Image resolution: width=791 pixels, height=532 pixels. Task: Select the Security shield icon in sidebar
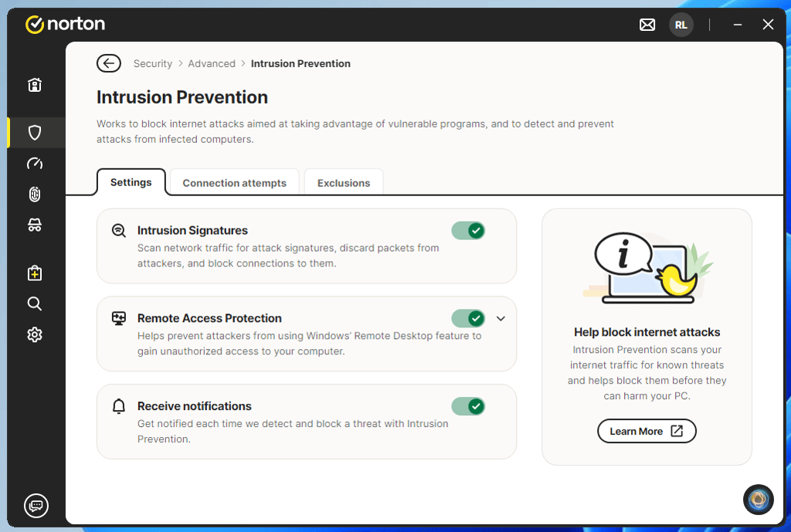click(x=35, y=133)
